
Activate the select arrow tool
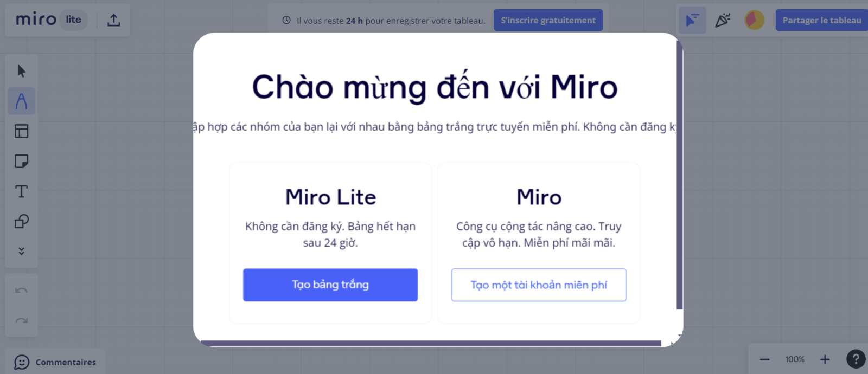(21, 70)
